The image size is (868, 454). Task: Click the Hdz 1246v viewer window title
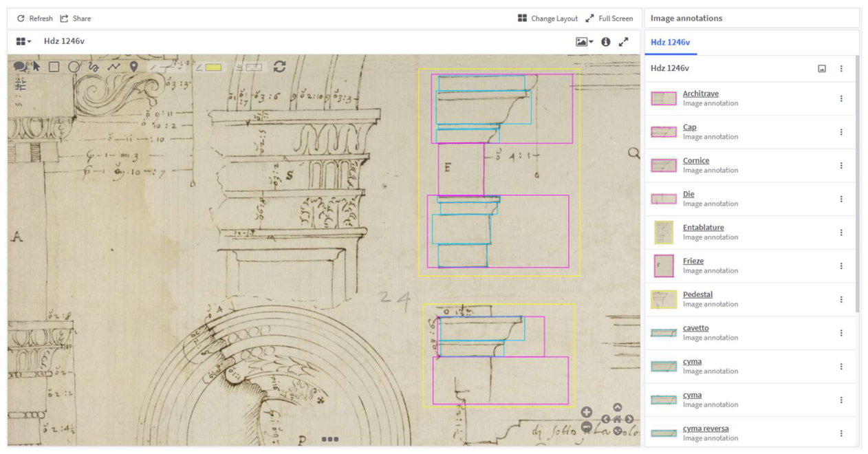(64, 41)
